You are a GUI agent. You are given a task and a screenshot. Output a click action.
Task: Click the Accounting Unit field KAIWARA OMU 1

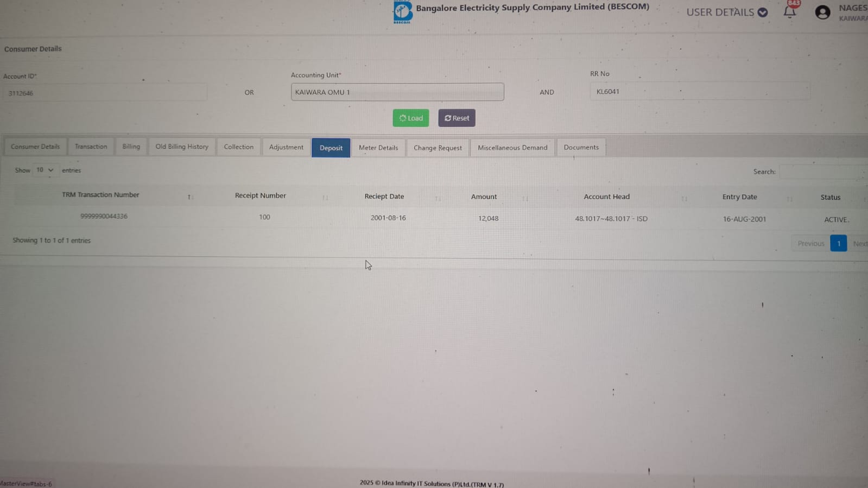point(397,92)
